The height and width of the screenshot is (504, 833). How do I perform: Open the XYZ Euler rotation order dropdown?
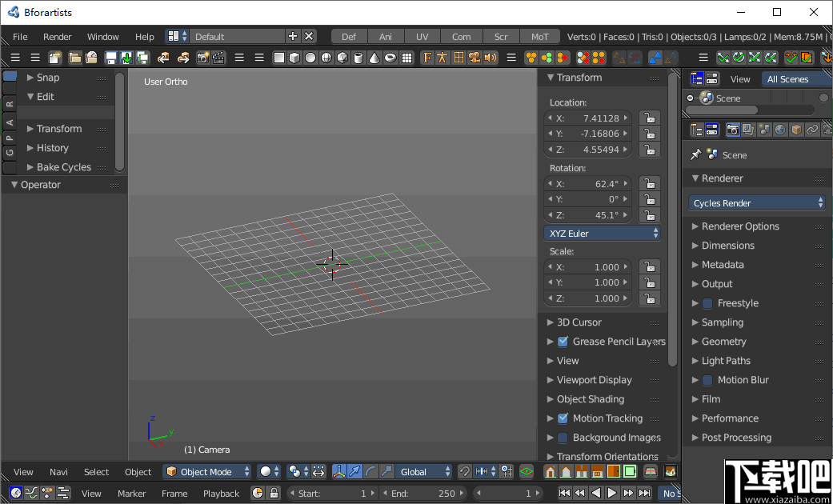point(602,233)
